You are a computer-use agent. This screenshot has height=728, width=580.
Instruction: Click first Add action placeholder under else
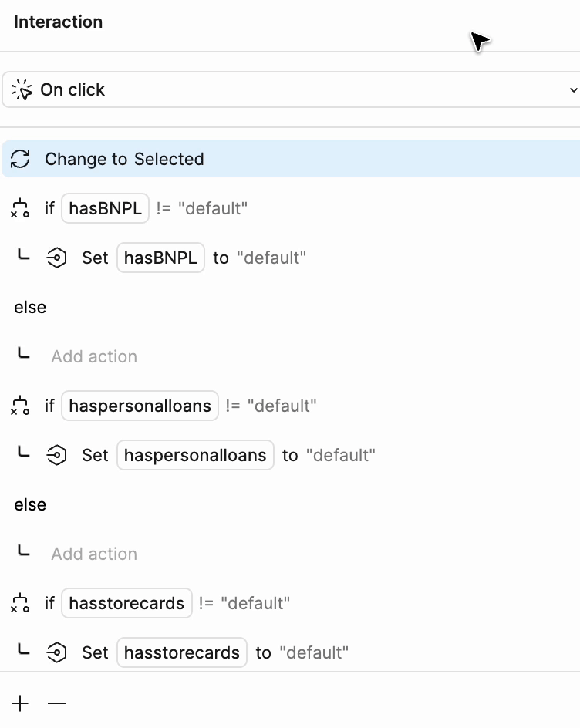coord(94,356)
